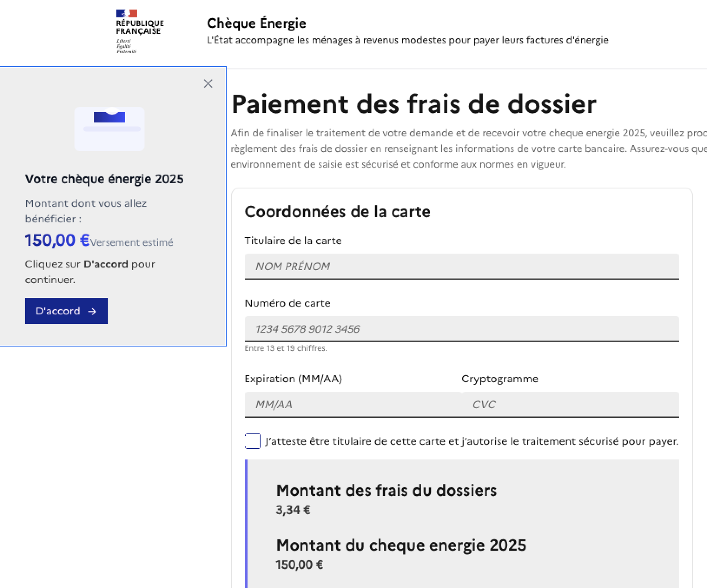
Task: Click the card illustration in the side panel
Action: (x=109, y=129)
